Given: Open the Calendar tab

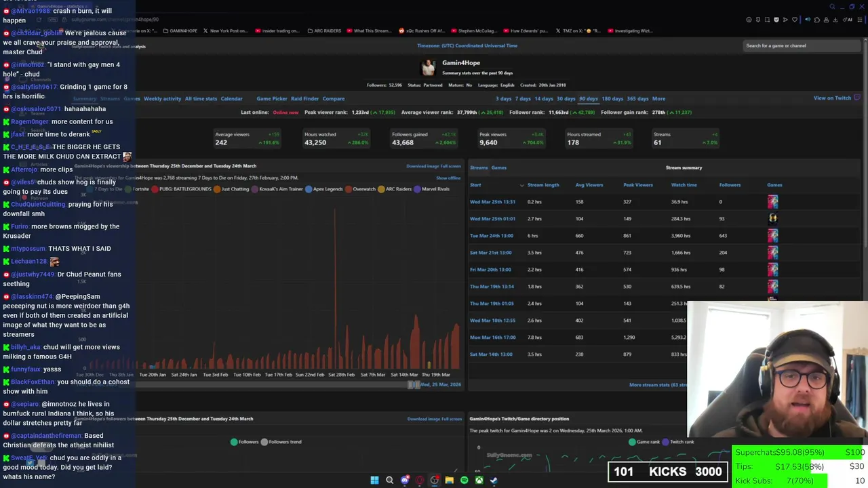Looking at the screenshot, I should (231, 98).
